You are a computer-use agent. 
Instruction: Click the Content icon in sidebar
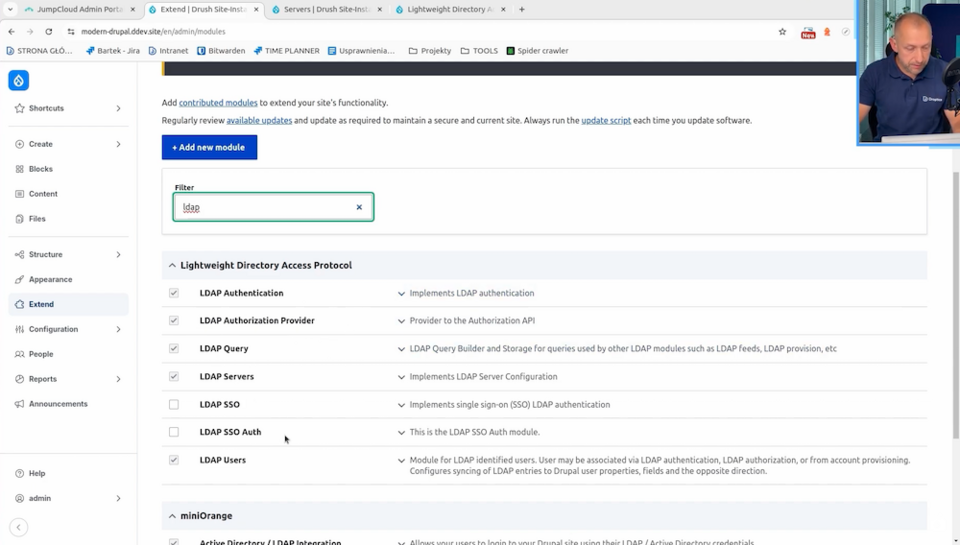tap(20, 194)
